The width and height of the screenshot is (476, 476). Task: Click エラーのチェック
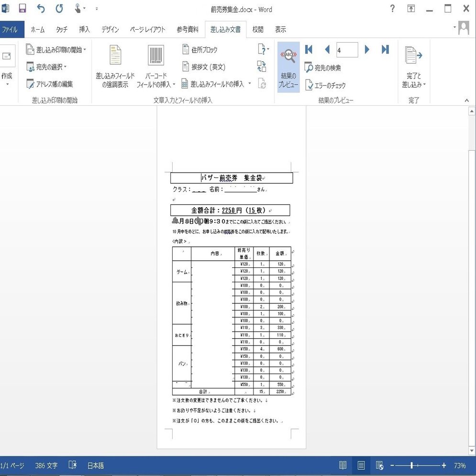325,85
